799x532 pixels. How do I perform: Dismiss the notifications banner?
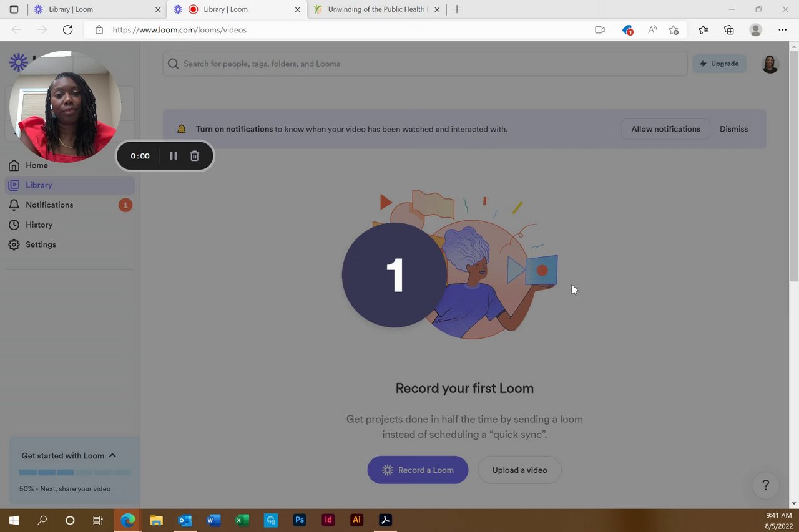click(733, 129)
